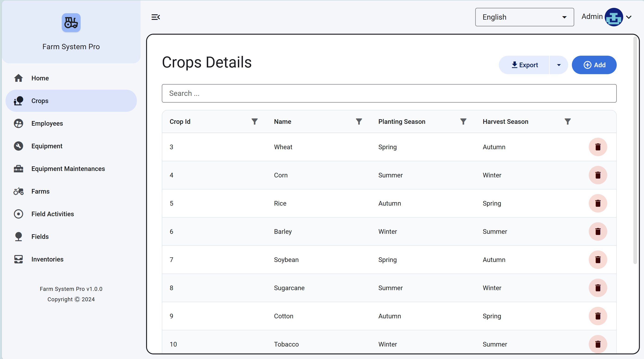Filter by Planting Season column

(463, 122)
